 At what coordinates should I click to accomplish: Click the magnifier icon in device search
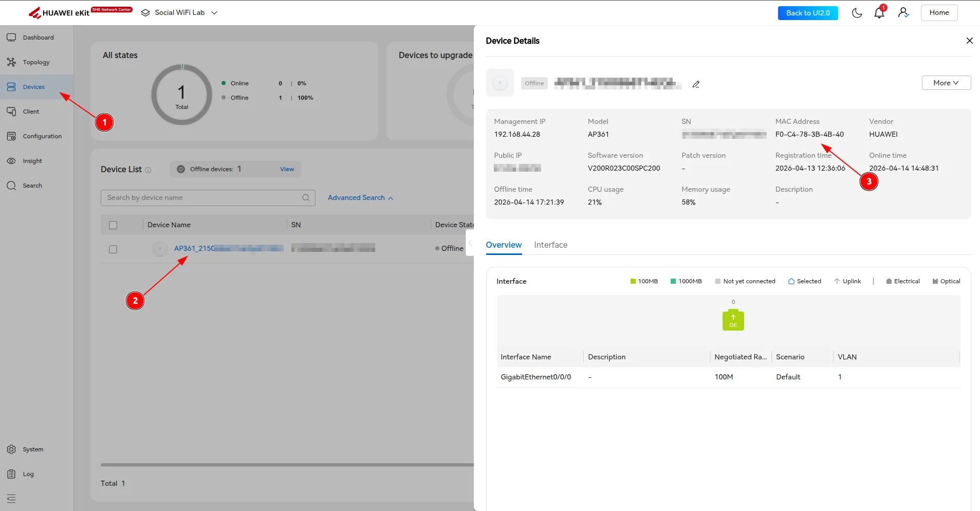pyautogui.click(x=306, y=198)
